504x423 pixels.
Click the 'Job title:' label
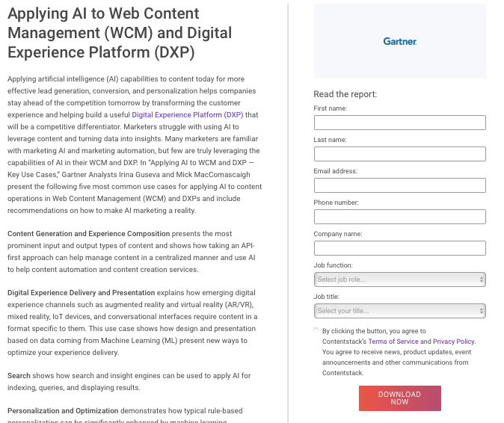pos(327,297)
